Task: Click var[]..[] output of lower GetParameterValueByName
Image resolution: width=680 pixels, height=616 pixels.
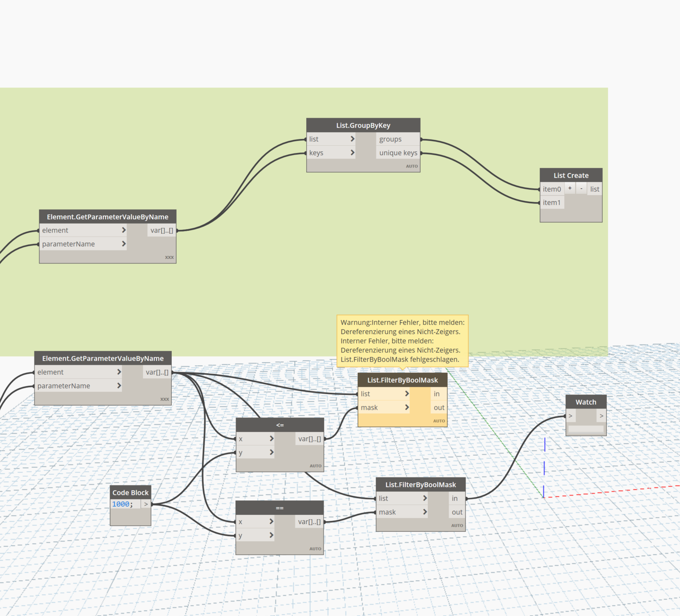Action: click(157, 372)
